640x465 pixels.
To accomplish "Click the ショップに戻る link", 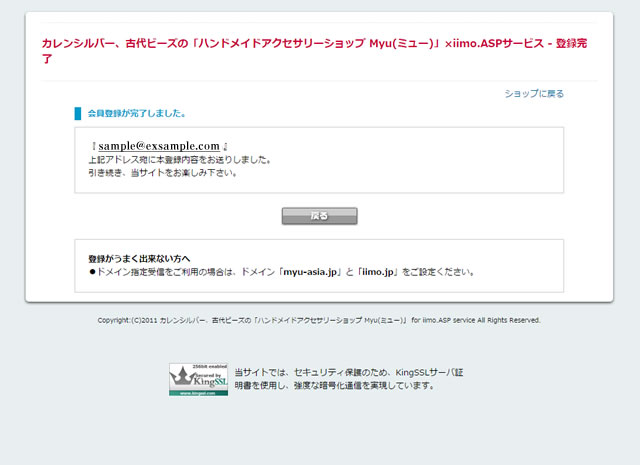I will click(x=534, y=94).
